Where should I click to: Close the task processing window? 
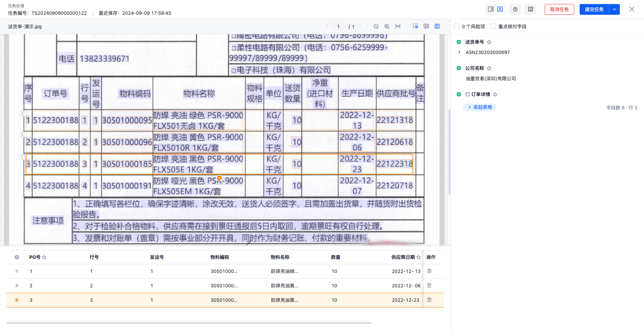[632, 9]
